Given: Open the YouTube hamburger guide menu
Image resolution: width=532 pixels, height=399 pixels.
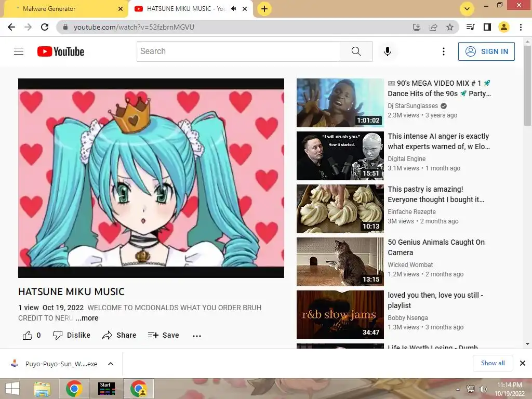Looking at the screenshot, I should coord(19,51).
